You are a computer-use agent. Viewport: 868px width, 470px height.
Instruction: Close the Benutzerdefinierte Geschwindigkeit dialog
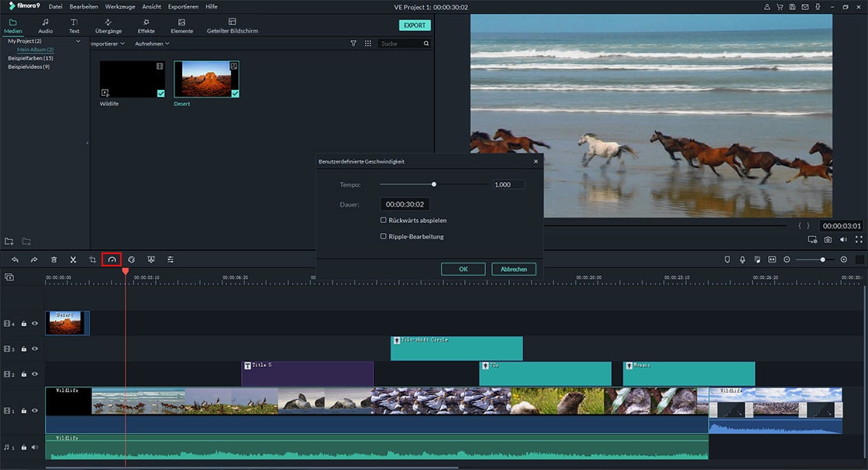[x=536, y=162]
